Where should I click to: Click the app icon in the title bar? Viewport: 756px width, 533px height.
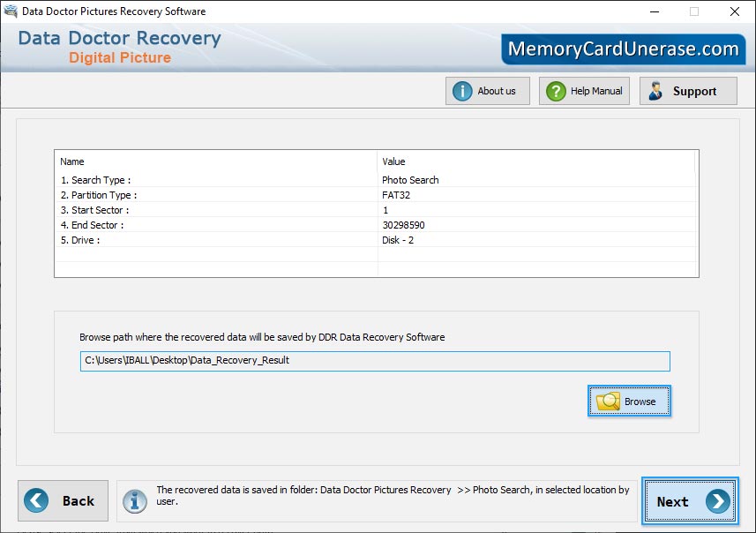[10, 11]
